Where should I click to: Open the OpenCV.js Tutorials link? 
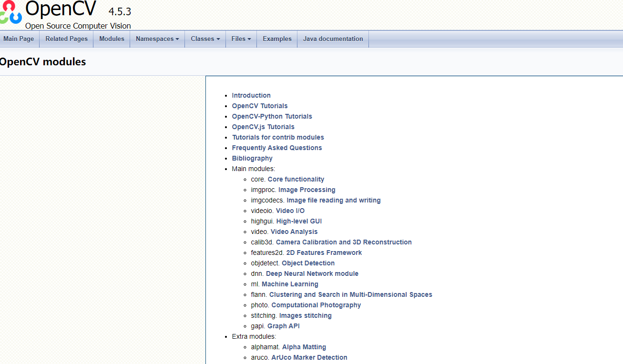[x=263, y=127]
